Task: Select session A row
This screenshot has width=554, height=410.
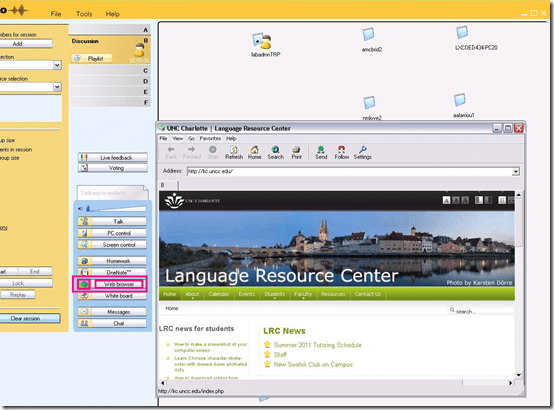Action: pyautogui.click(x=110, y=30)
